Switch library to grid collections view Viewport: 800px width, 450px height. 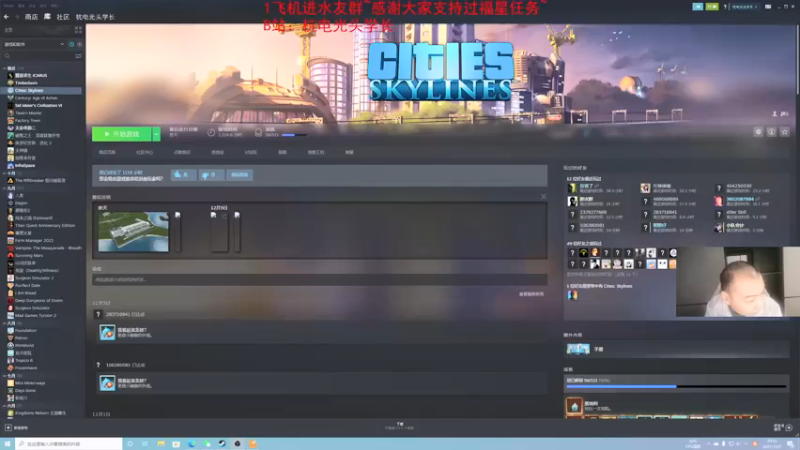pos(79,30)
